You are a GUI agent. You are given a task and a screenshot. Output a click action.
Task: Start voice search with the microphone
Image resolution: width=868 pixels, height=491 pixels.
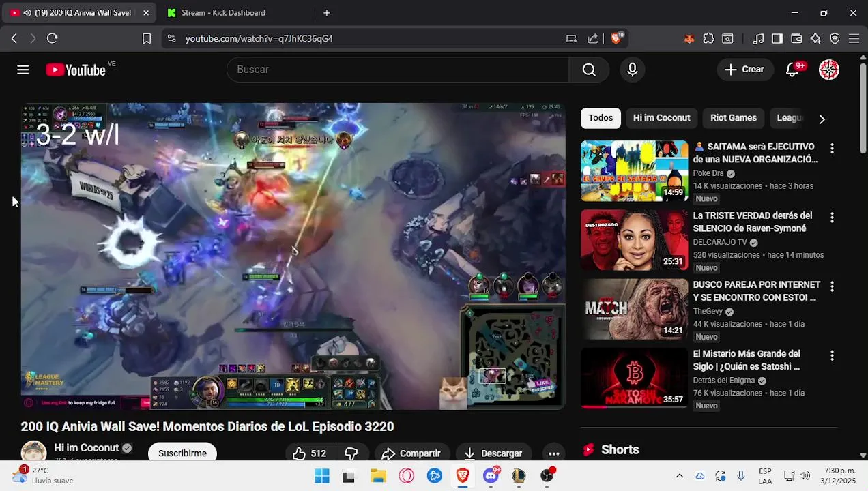[633, 70]
